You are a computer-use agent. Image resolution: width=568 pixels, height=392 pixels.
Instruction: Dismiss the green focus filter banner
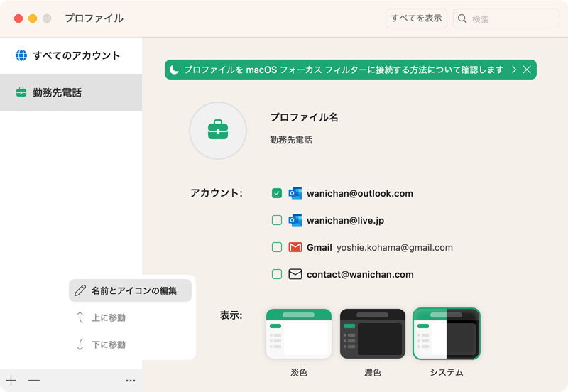[x=527, y=70]
